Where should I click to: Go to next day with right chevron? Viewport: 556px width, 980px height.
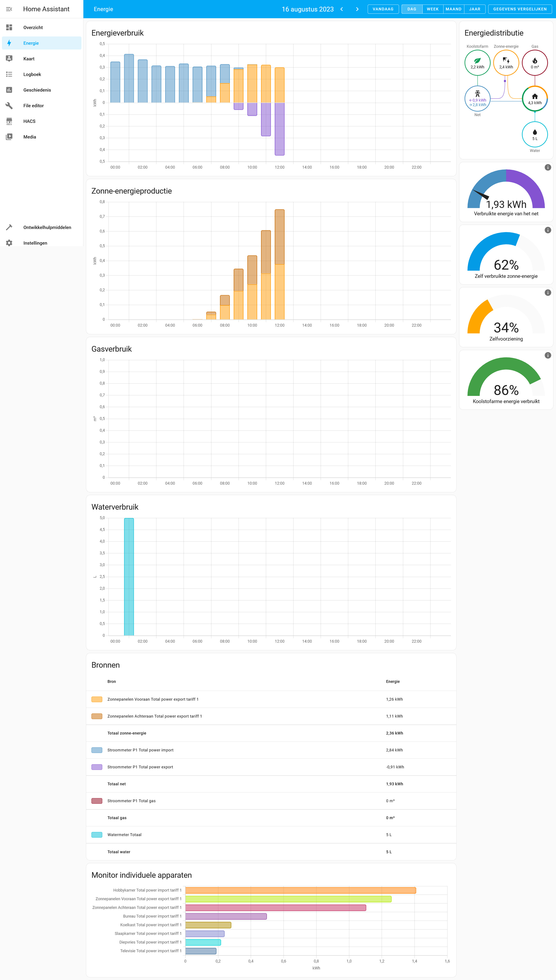[x=357, y=9]
